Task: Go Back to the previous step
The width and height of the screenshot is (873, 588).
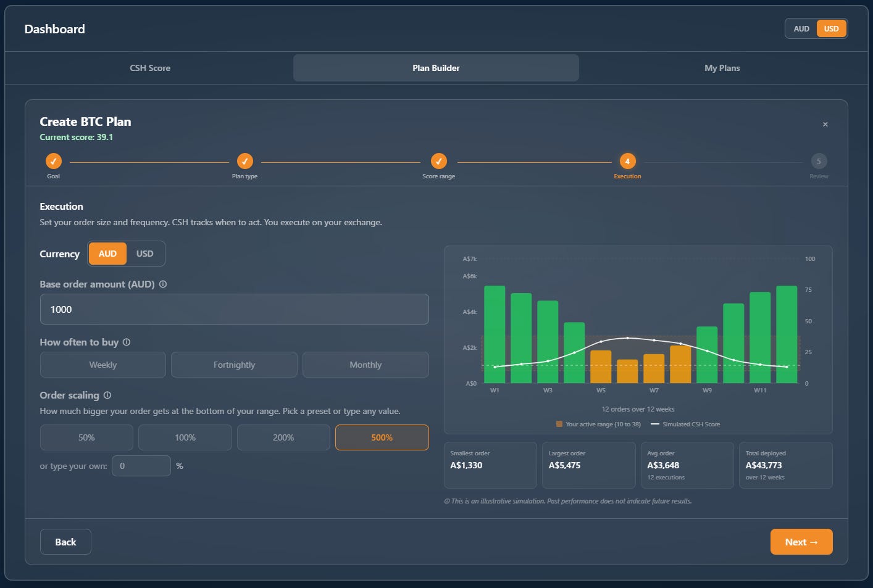Action: (65, 542)
